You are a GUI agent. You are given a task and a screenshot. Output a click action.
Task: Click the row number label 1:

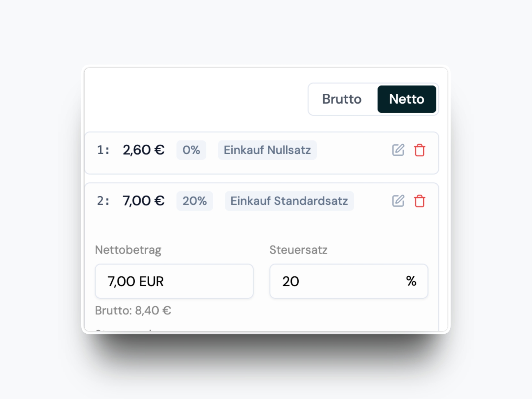[x=103, y=150]
